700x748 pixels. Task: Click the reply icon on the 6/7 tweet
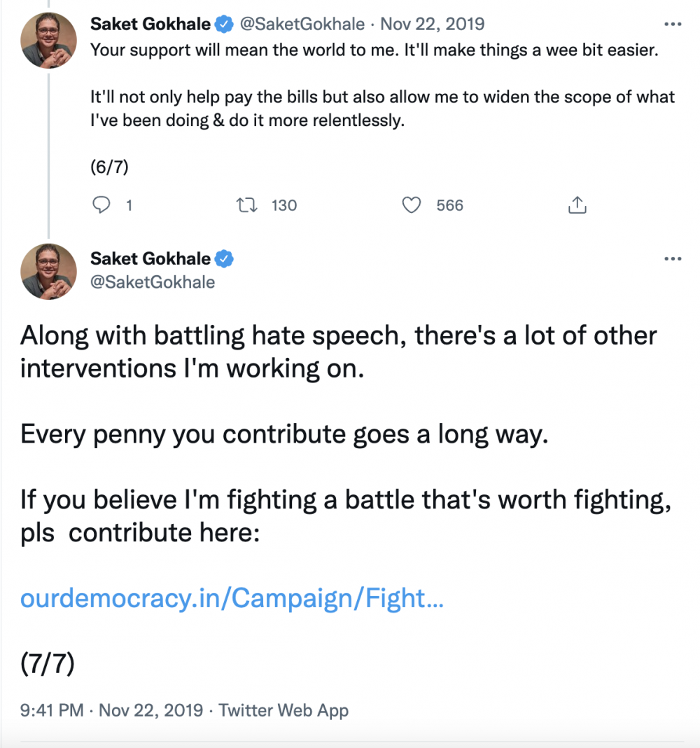(102, 205)
